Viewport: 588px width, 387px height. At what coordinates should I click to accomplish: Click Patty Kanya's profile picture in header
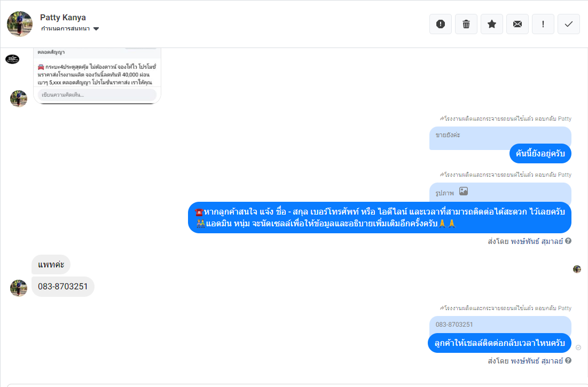click(x=20, y=24)
